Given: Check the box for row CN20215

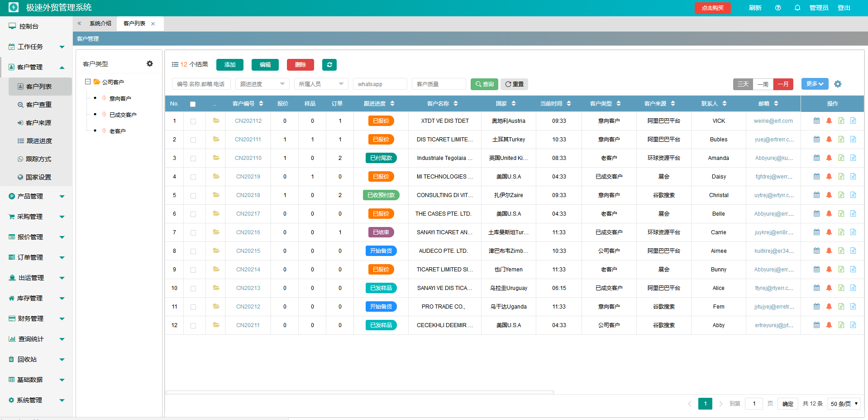Looking at the screenshot, I should coord(193,251).
